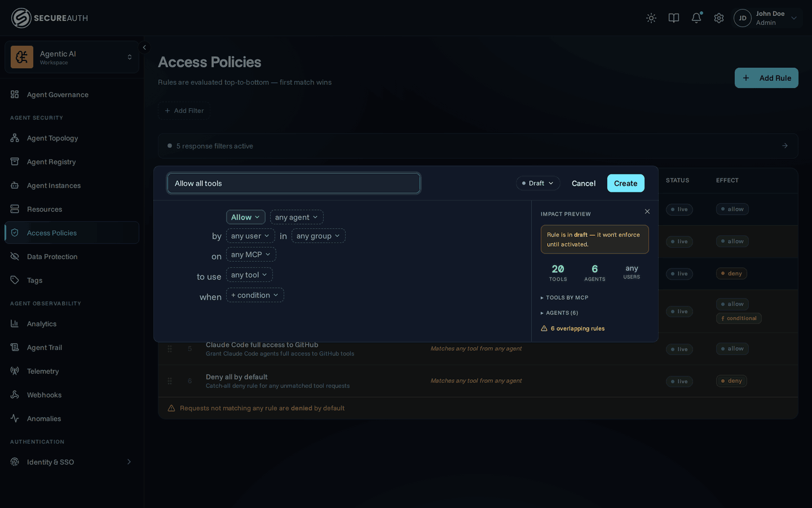Screen dimensions: 812x508
Task: Open the any MCP dropdown
Action: [x=251, y=255]
